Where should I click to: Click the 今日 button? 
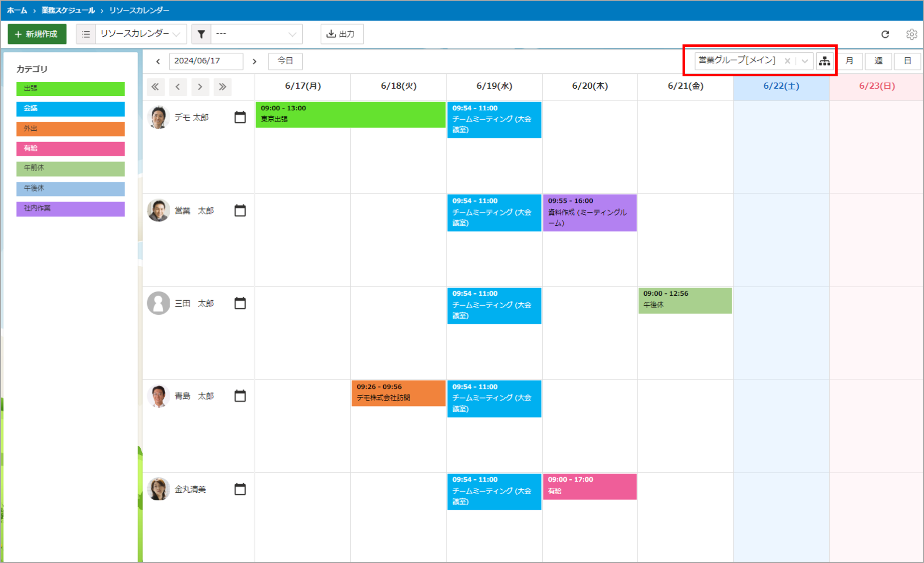point(285,61)
